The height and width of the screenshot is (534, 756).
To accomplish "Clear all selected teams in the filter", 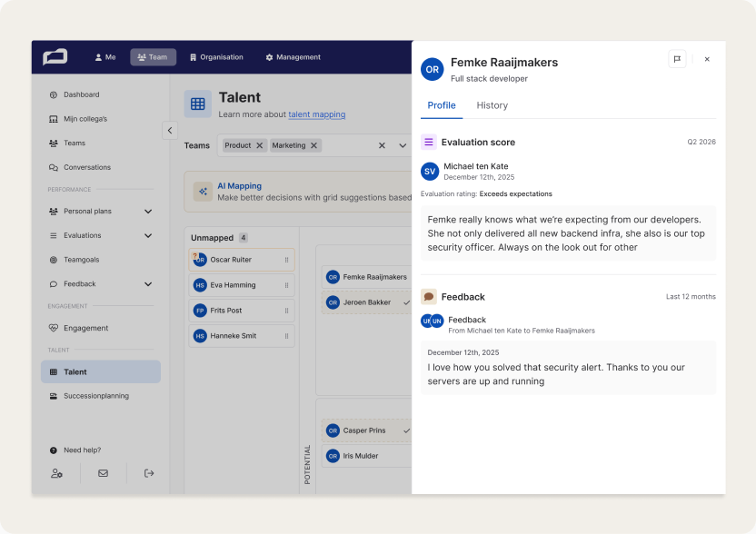I will (x=382, y=145).
